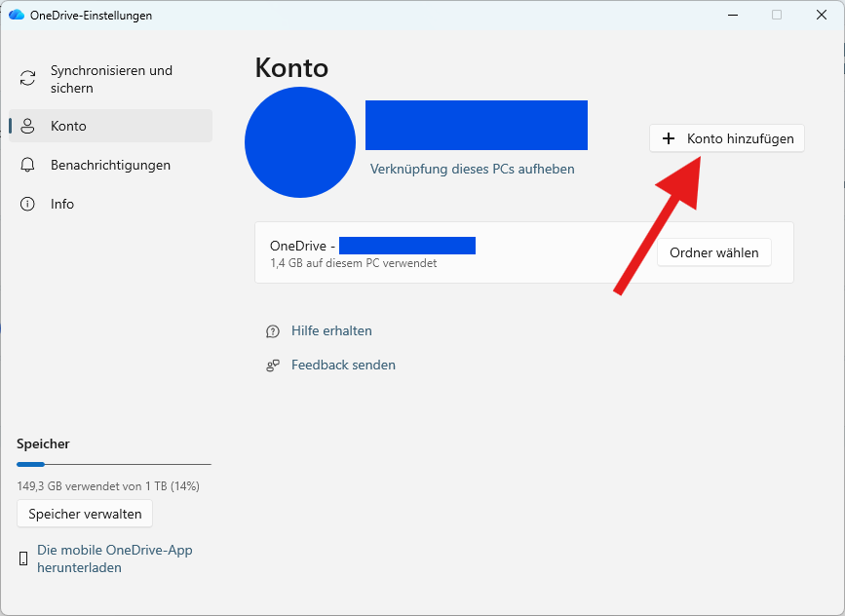Viewport: 845px width, 616px height.
Task: Open Ordner wählen dialog
Action: 714,252
